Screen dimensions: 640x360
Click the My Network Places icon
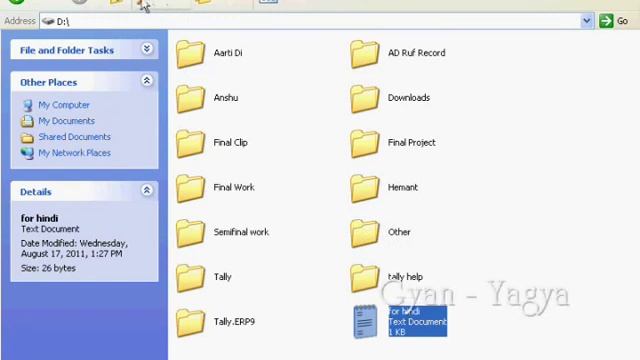(x=27, y=153)
